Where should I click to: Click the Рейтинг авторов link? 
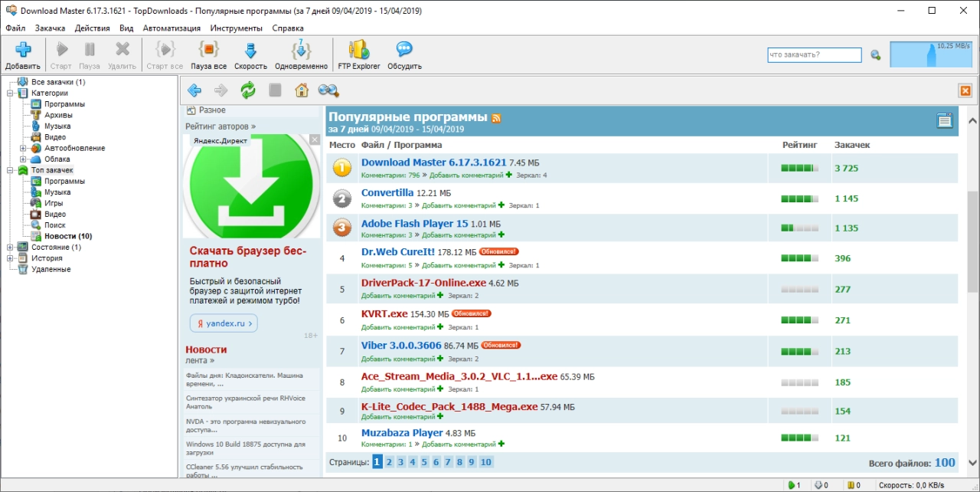[x=220, y=126]
